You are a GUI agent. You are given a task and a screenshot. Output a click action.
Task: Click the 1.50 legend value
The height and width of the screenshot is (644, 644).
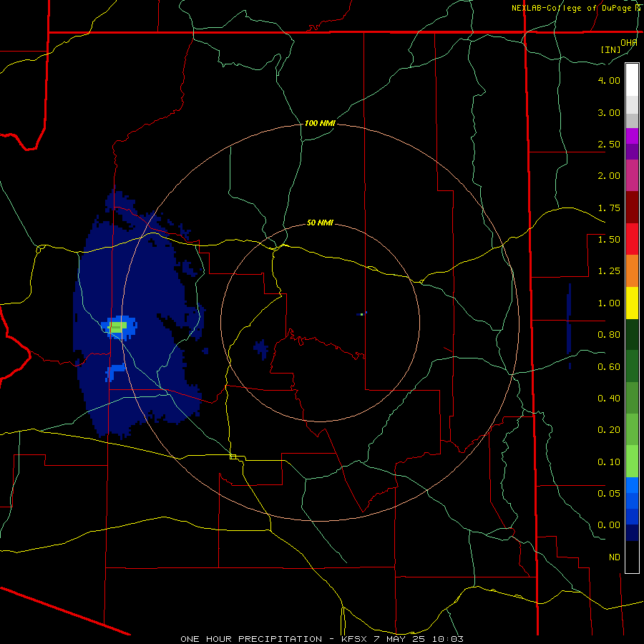coord(609,240)
